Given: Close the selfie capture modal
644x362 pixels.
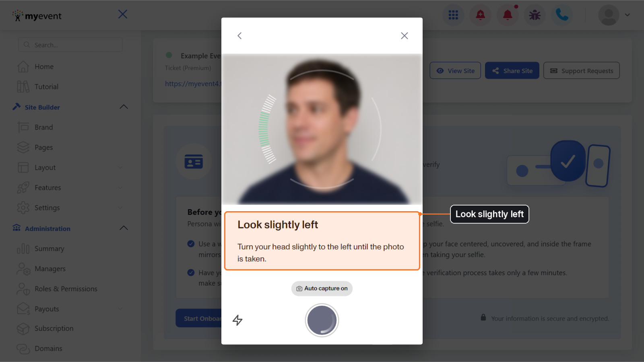Looking at the screenshot, I should click(405, 36).
